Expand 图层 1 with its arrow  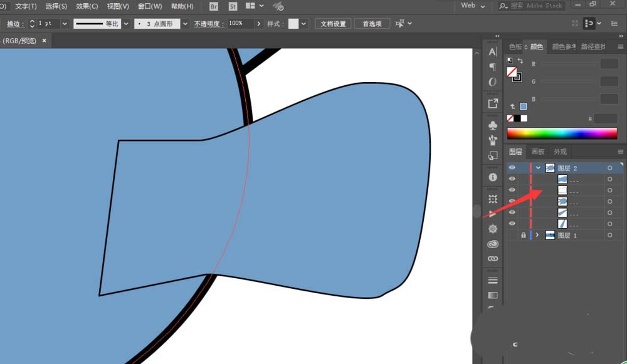(x=537, y=236)
